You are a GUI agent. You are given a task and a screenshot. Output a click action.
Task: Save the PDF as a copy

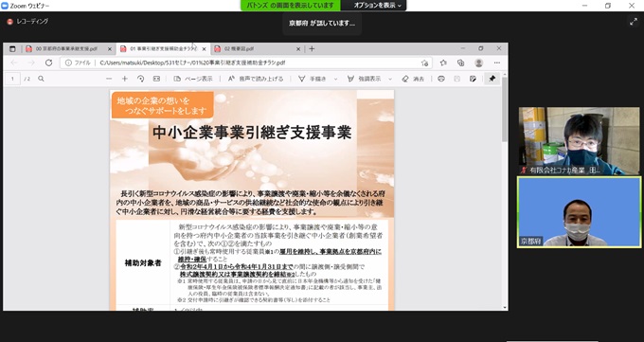coord(473,79)
